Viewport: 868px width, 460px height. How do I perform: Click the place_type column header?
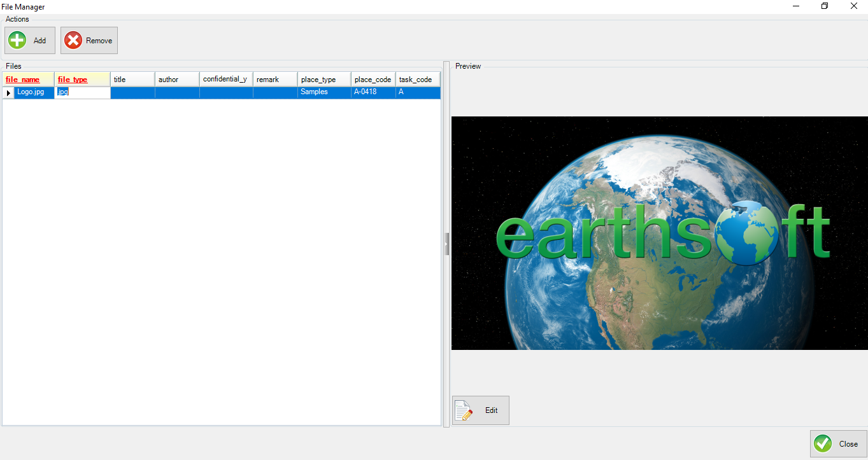(x=324, y=79)
